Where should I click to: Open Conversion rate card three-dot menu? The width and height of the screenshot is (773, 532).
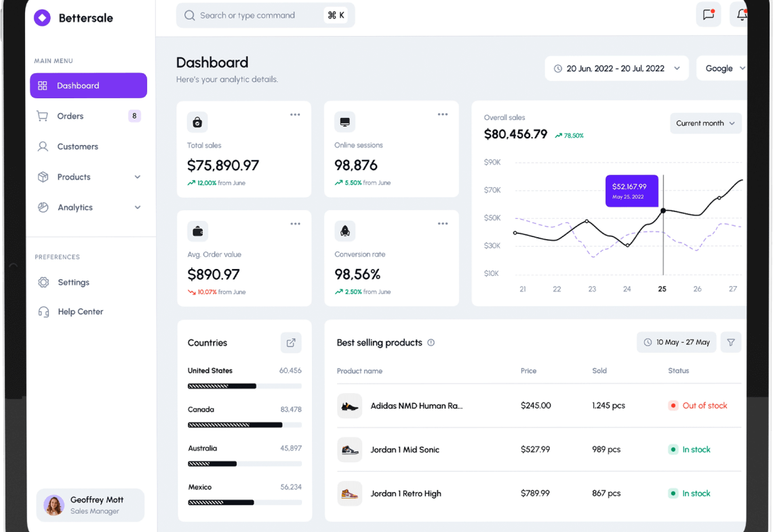point(443,224)
